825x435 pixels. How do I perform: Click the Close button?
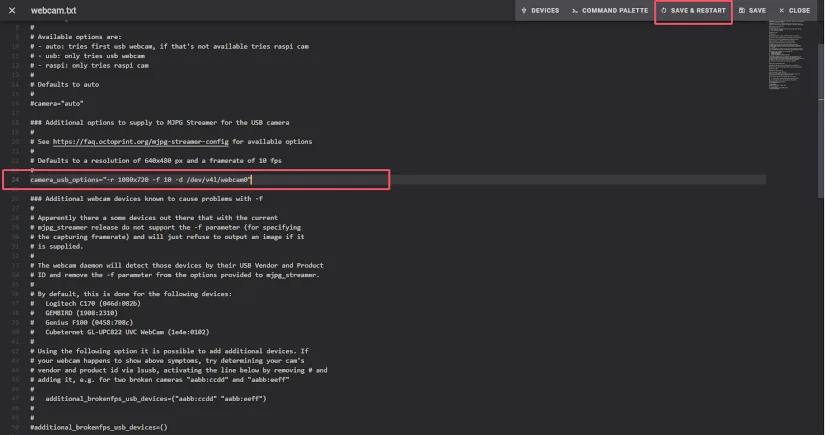(x=794, y=11)
